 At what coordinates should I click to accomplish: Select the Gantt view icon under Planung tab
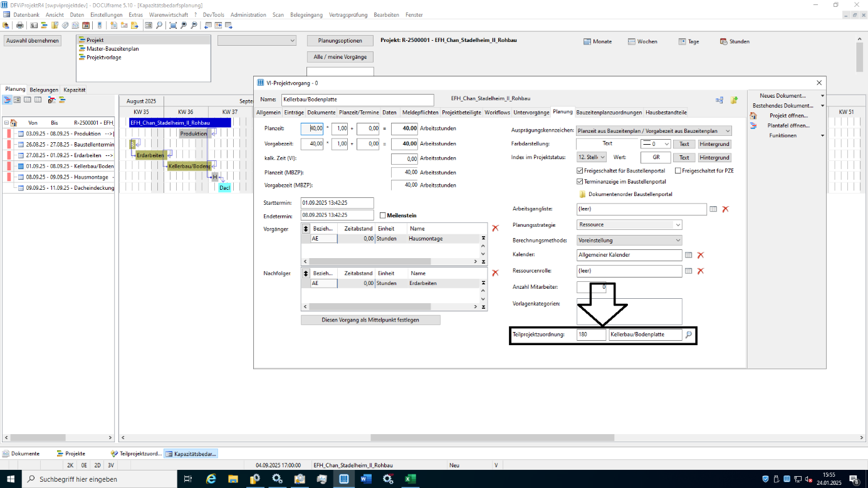(x=7, y=100)
